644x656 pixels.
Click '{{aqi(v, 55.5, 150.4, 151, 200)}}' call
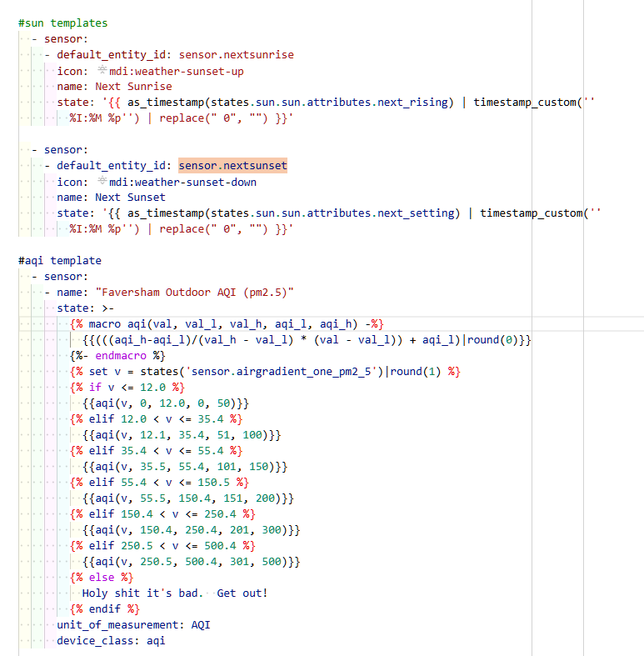click(x=188, y=498)
